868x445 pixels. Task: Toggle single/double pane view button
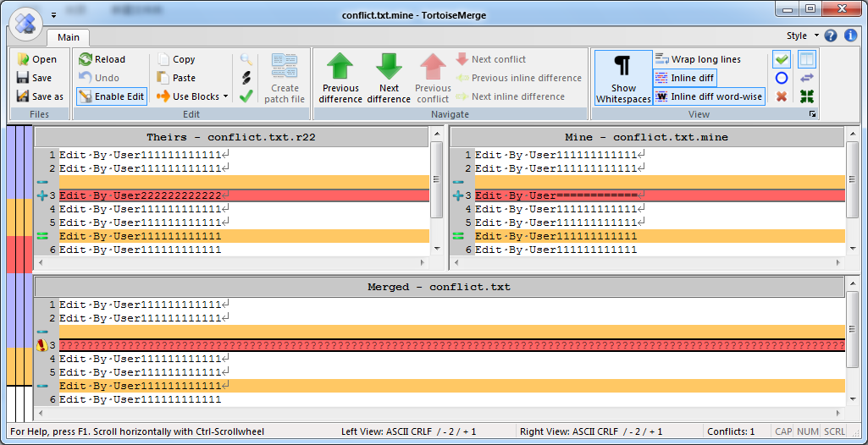pyautogui.click(x=806, y=59)
